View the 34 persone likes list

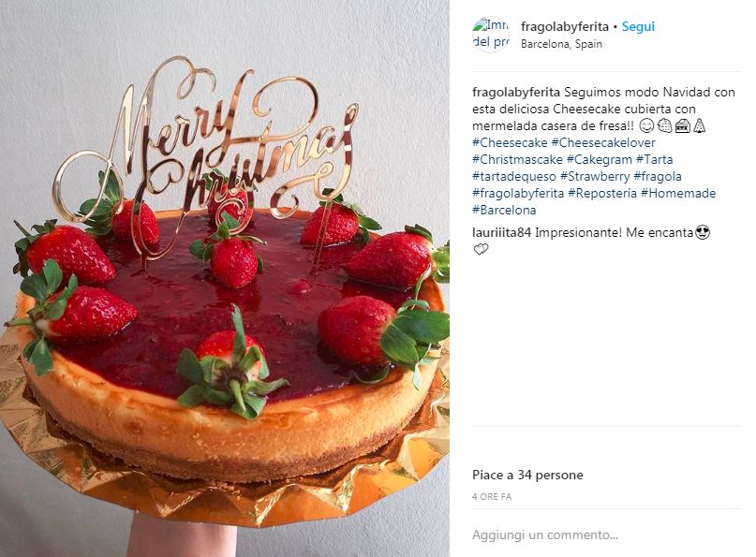coord(550,476)
